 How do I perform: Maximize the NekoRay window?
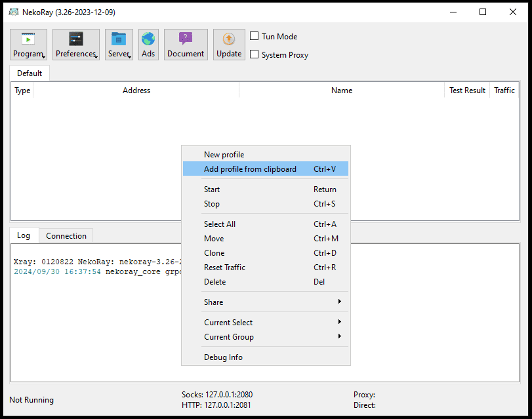[483, 12]
